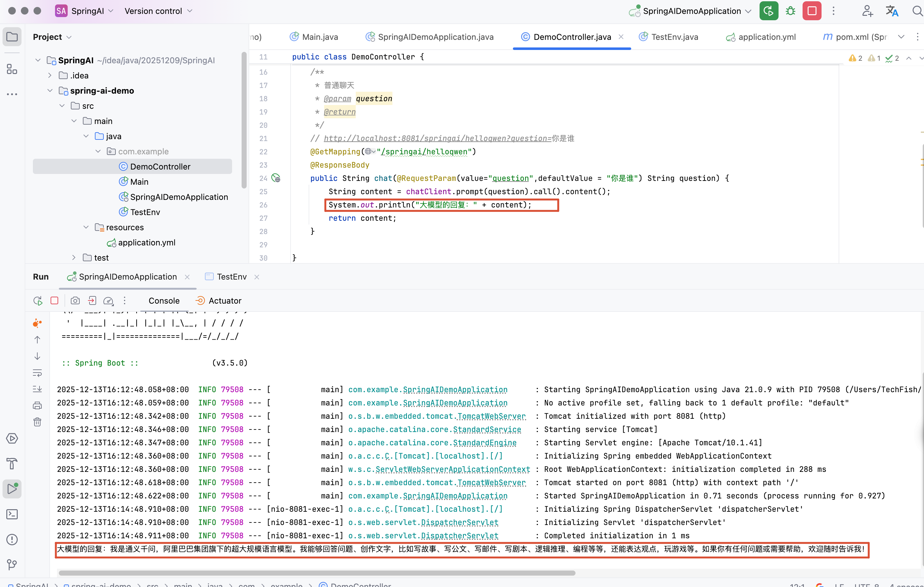This screenshot has width=924, height=587.
Task: Click the red Stop button in main toolbar
Action: (811, 11)
